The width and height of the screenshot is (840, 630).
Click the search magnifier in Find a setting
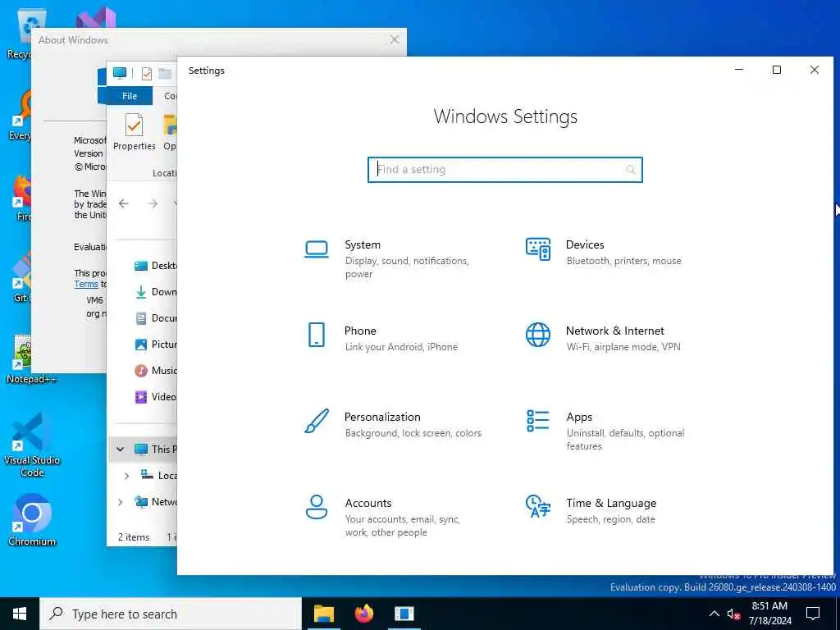(x=631, y=170)
